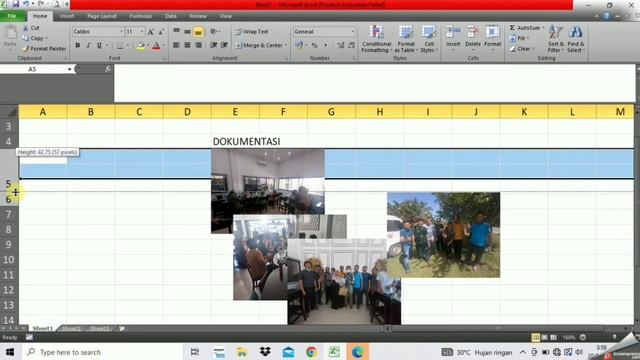This screenshot has width=640, height=360.
Task: Click the Insert Function fx icon
Action: 107,69
